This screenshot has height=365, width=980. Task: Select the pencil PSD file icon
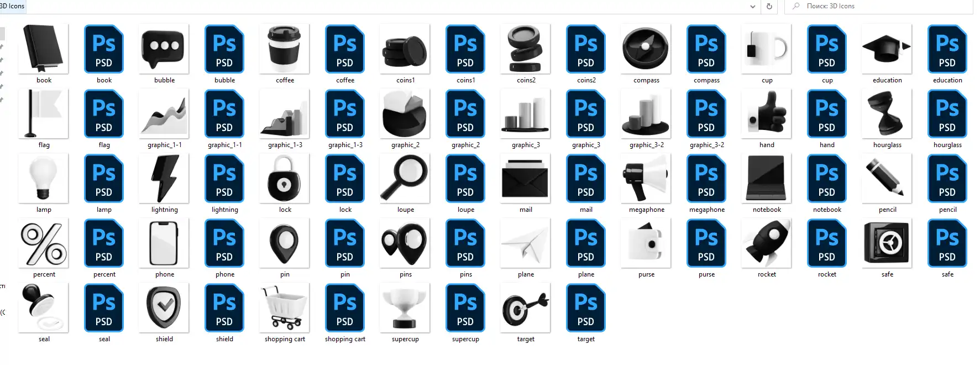click(947, 178)
